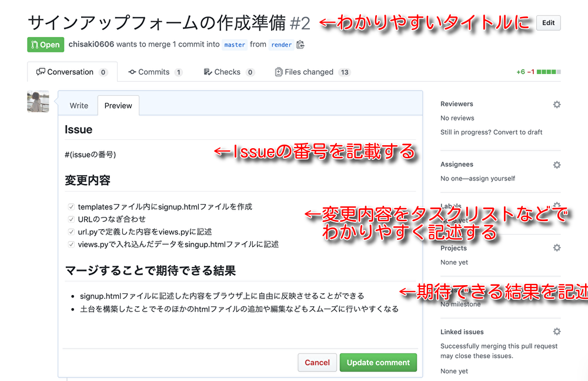Open the master branch link
588x381 pixels.
235,45
